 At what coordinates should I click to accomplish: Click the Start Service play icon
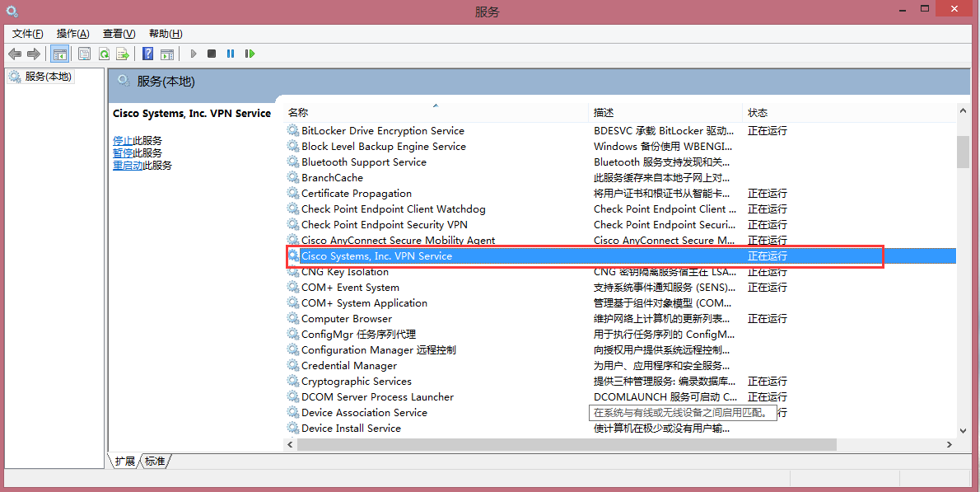(x=194, y=54)
